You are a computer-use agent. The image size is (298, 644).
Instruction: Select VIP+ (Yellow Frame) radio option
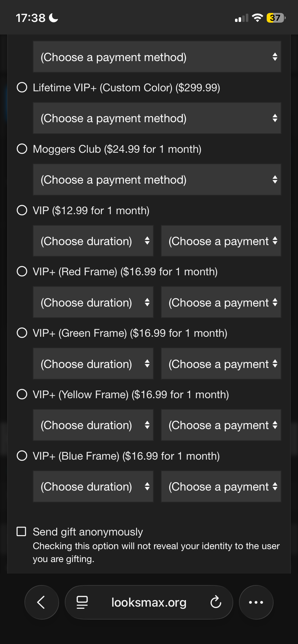tap(22, 394)
